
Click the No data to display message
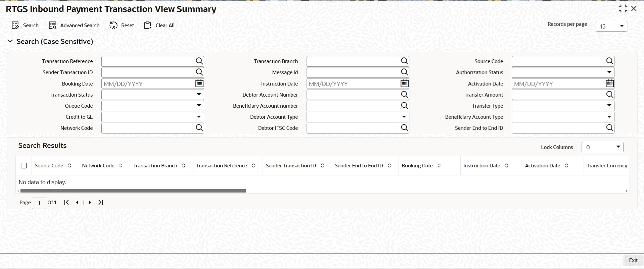tap(42, 182)
